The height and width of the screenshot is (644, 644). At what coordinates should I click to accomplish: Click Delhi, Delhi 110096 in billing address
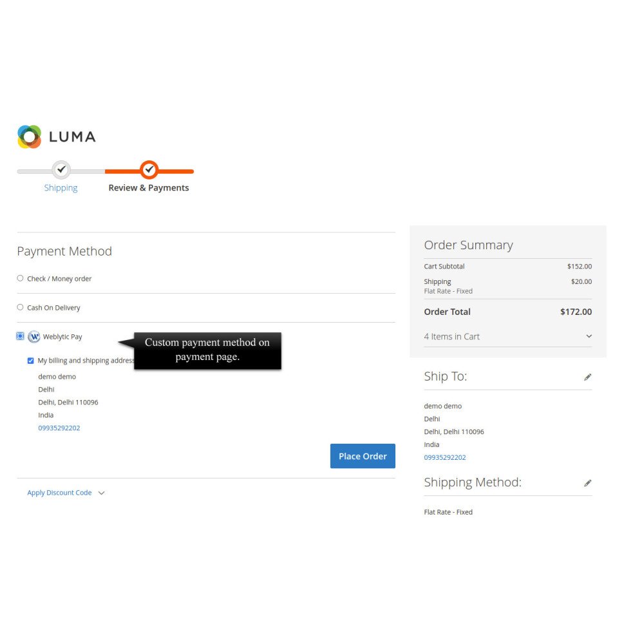(68, 402)
